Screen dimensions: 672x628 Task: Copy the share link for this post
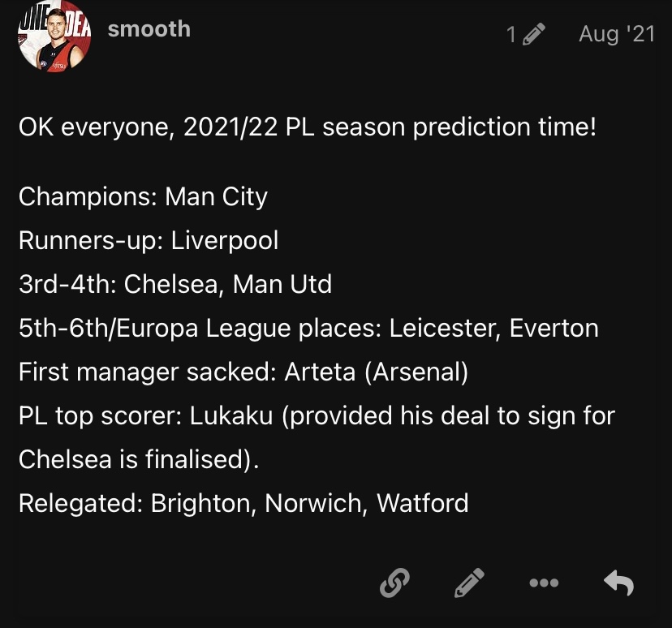click(x=394, y=583)
